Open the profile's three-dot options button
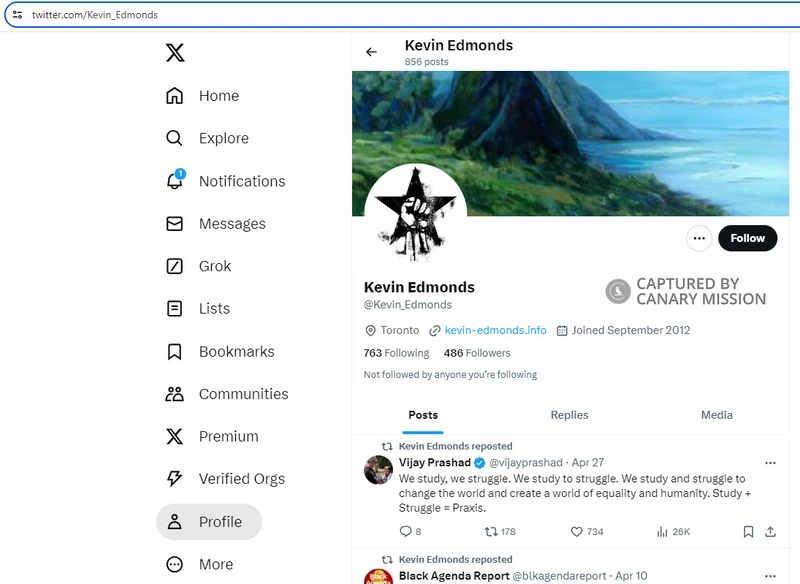800x584 pixels. [x=699, y=238]
